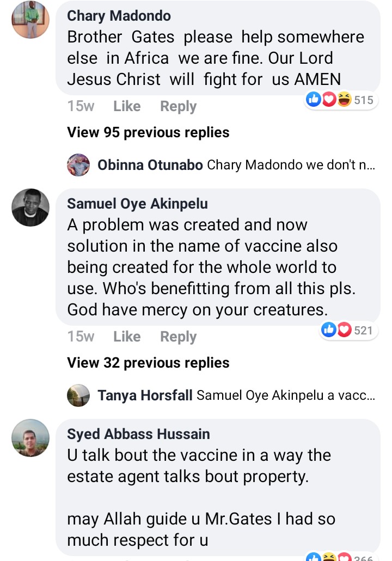Open Chary Madondo's name link
This screenshot has width=392, height=561.
click(x=119, y=16)
